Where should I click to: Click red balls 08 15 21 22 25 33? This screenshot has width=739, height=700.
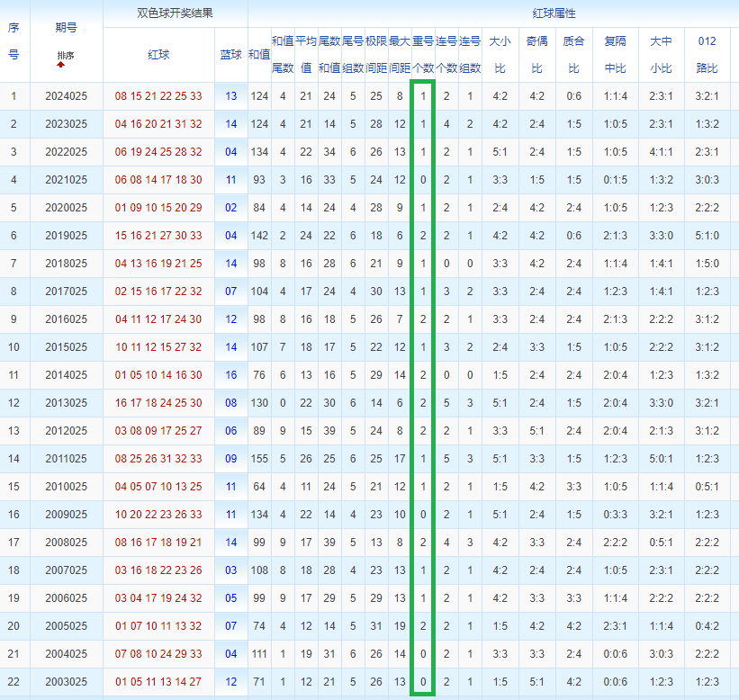158,96
